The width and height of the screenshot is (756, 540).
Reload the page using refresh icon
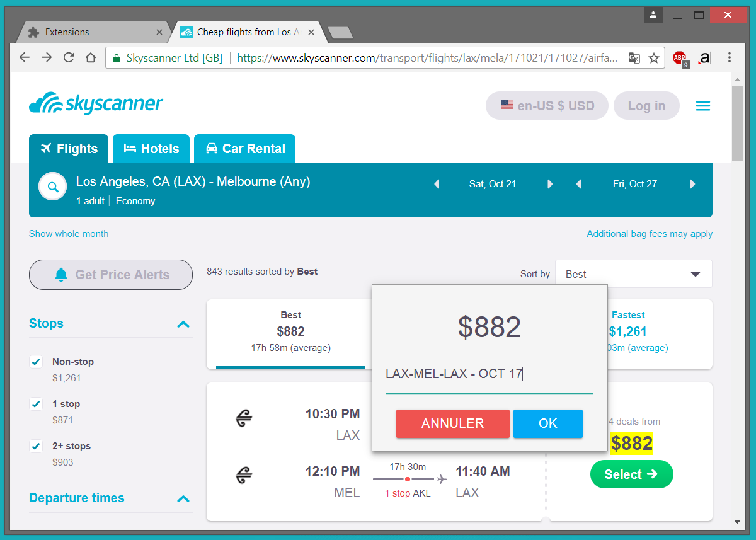click(x=69, y=58)
